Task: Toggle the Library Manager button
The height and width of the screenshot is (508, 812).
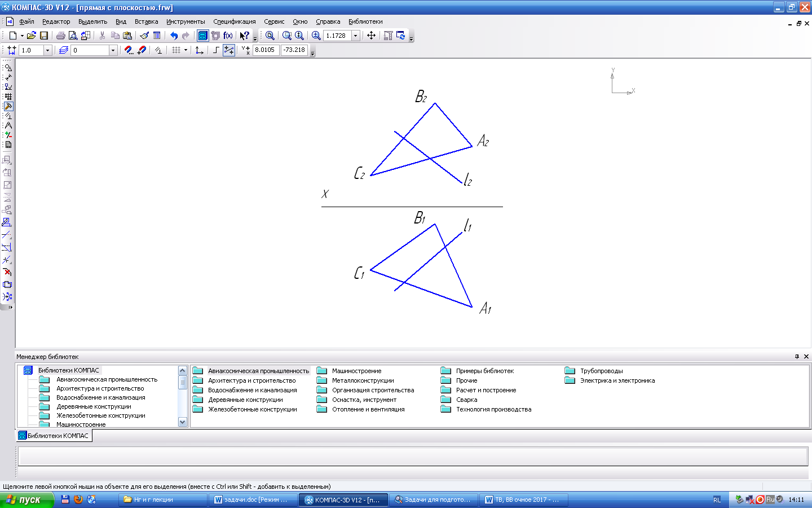Action: (x=202, y=36)
